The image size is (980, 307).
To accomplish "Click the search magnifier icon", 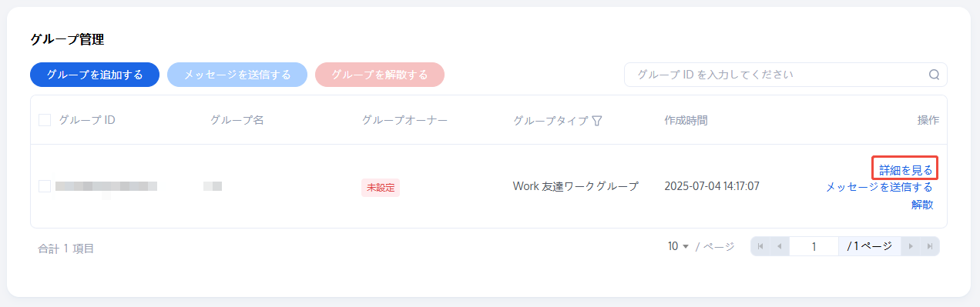I will click(x=934, y=75).
